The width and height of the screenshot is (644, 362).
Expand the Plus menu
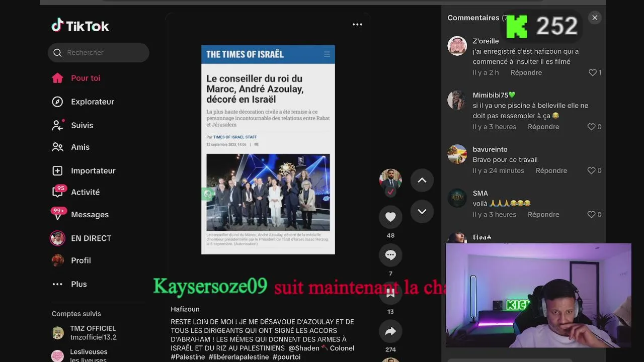point(79,284)
